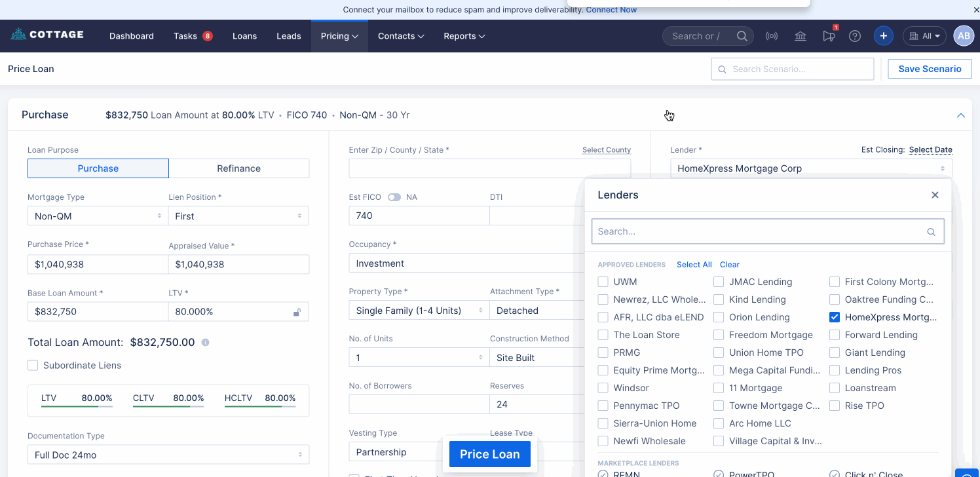Check the Windsor lender checkbox
Screen dimensions: 980x477
click(603, 388)
